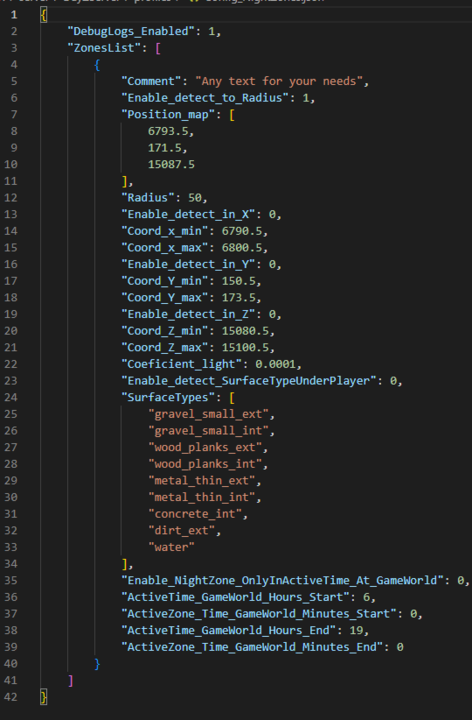Click the "metal_thin_ext" string

click(202, 480)
